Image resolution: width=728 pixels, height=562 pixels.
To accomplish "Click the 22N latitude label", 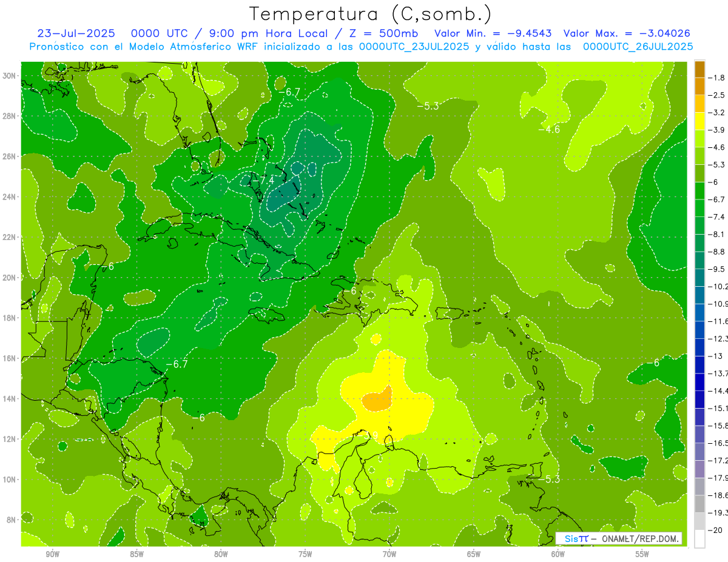I will [10, 237].
